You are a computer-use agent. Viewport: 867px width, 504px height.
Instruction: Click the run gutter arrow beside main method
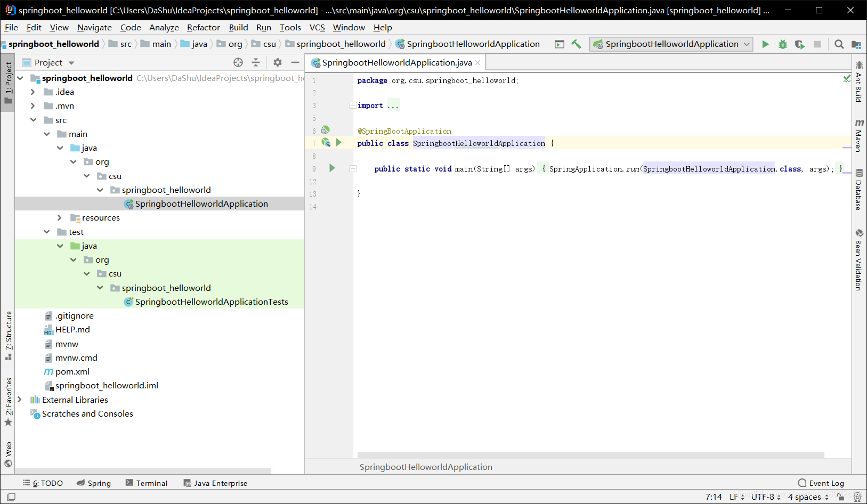coord(332,168)
